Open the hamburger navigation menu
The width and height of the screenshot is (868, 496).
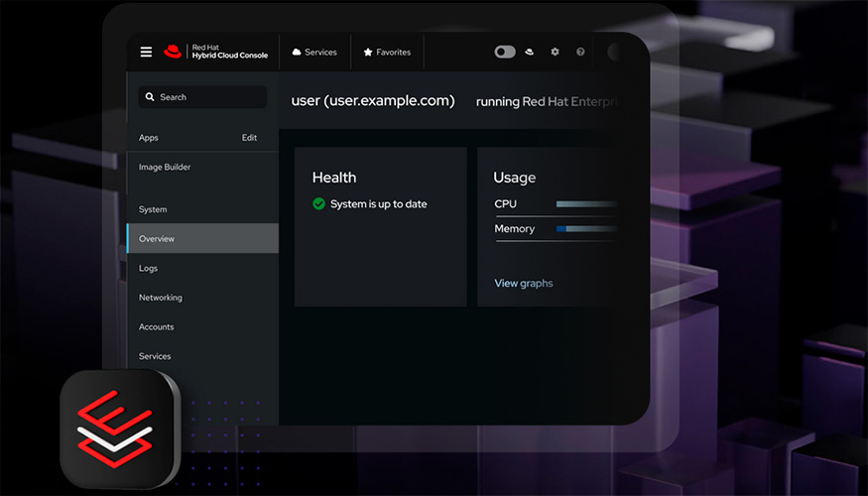coord(146,52)
